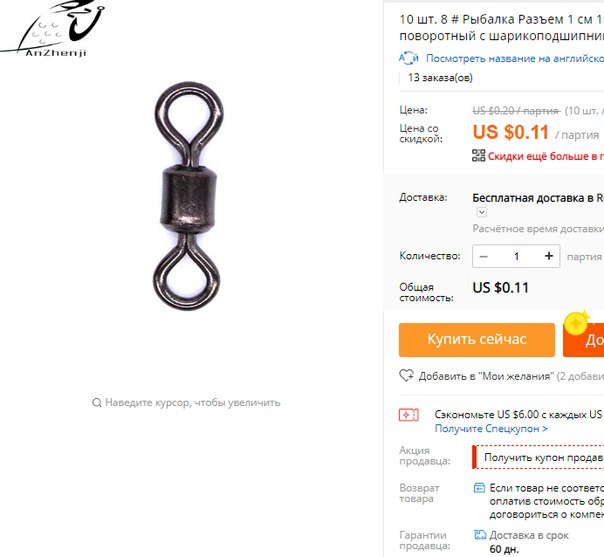Click the return policy icon

coord(479,488)
